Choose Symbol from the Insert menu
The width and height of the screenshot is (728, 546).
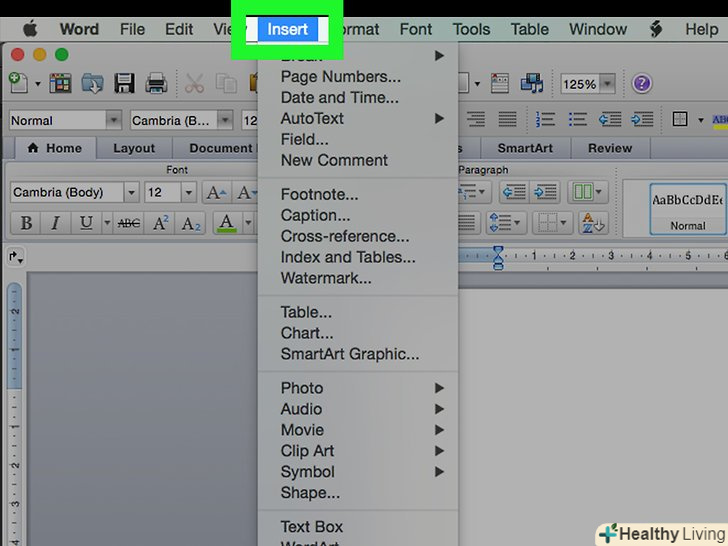tap(358, 472)
